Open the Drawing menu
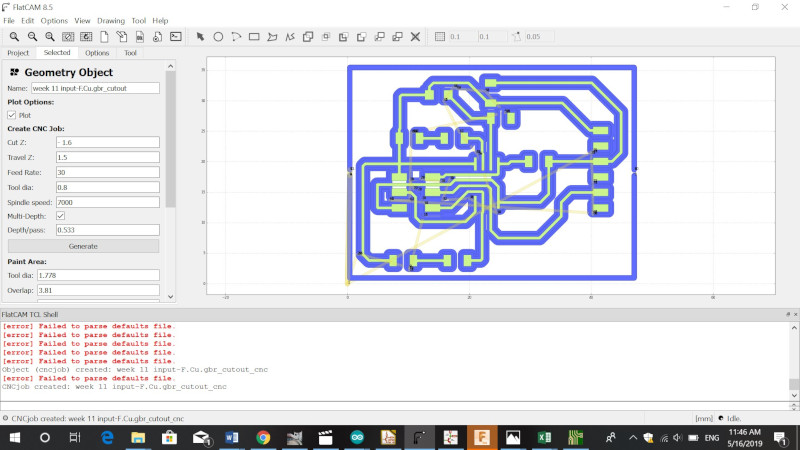Screen dimensions: 800x450 point(111,21)
